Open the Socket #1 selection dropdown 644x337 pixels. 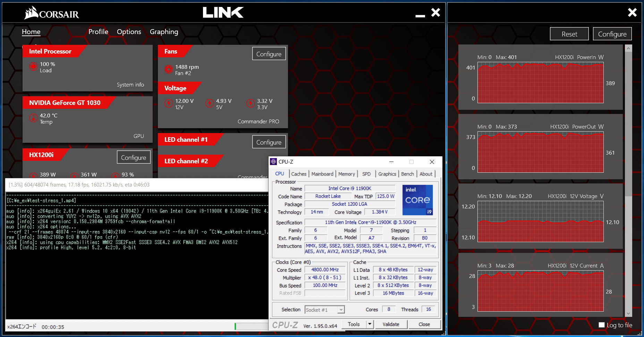pos(341,310)
